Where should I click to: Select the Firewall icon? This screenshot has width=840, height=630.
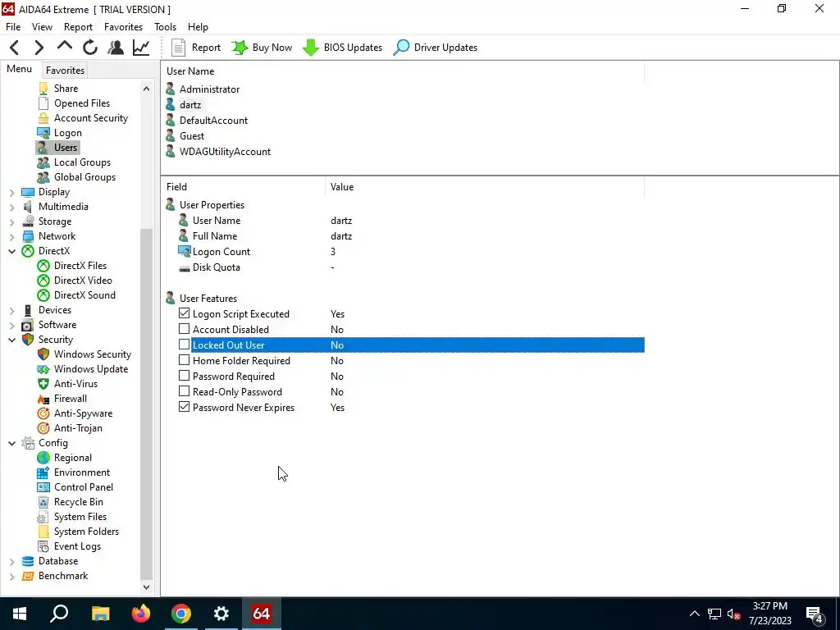coord(43,399)
